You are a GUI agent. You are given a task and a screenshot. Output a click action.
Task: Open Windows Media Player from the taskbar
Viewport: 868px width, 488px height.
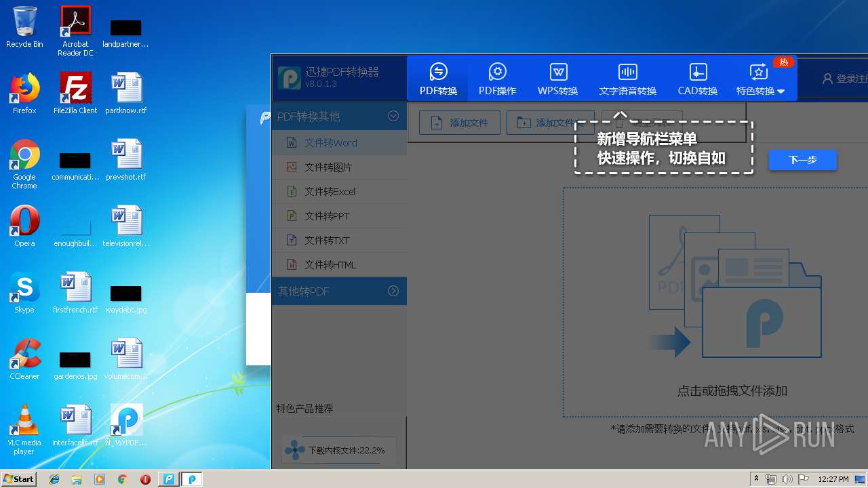click(100, 479)
